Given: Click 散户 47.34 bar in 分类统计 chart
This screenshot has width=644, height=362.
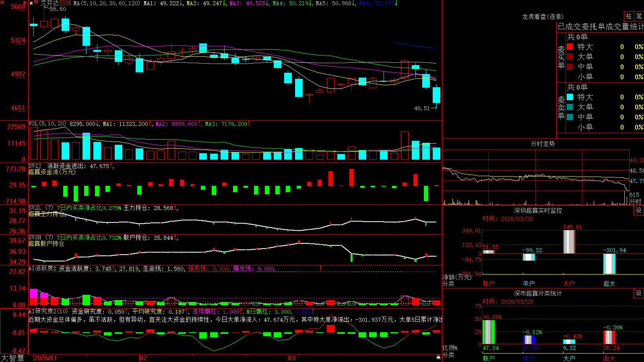Looking at the screenshot, I should point(489,332).
